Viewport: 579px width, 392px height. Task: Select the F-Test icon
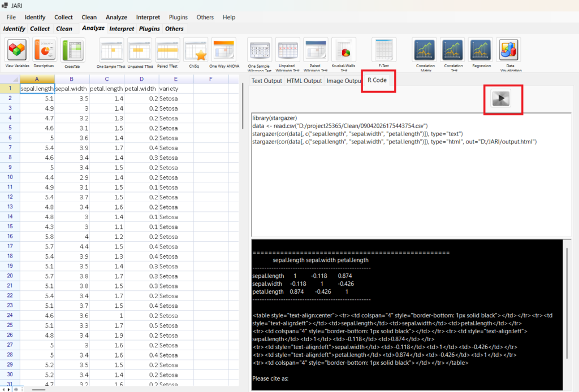[x=384, y=50]
